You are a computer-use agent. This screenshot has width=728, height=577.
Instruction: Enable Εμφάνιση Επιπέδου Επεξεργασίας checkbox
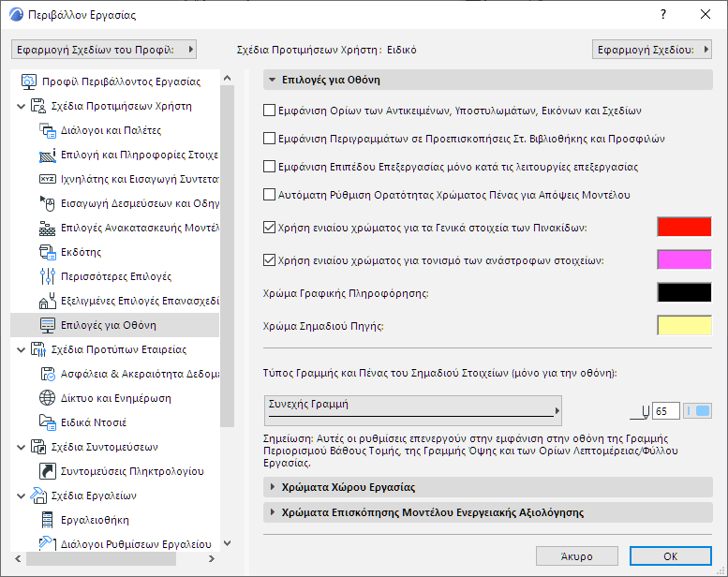pyautogui.click(x=269, y=167)
